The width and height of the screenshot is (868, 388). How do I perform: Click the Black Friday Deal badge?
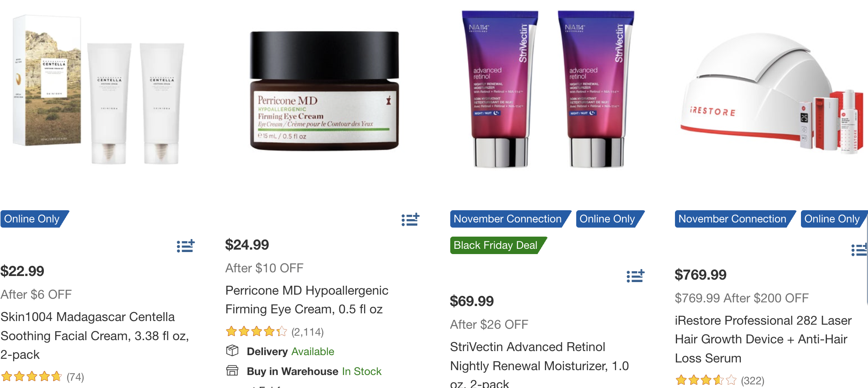click(x=498, y=245)
